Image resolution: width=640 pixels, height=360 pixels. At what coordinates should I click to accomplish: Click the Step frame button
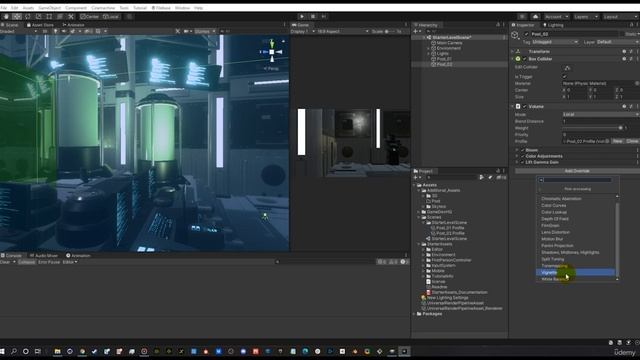(x=324, y=17)
